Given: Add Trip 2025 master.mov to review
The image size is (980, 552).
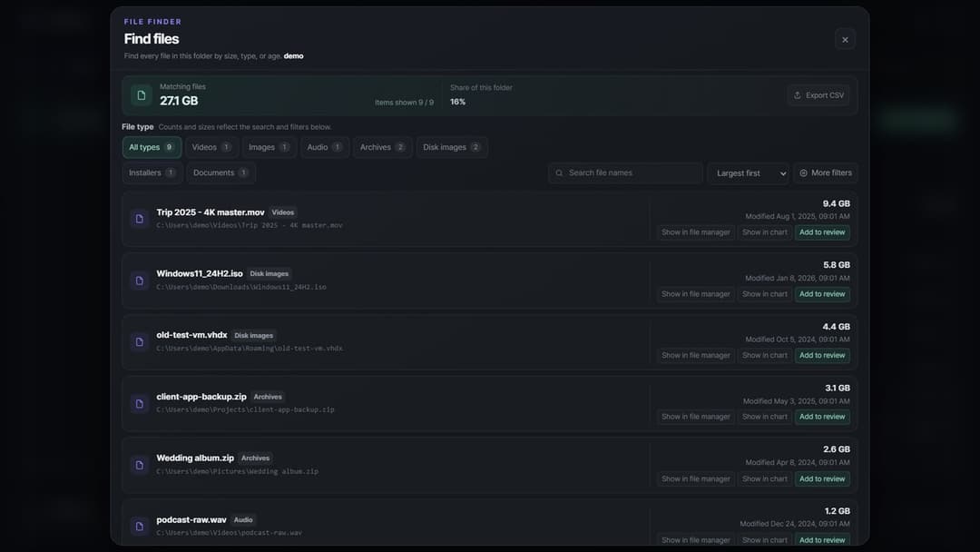Looking at the screenshot, I should [x=822, y=232].
